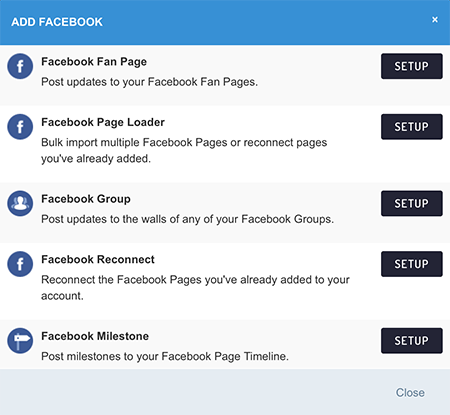Click the Facebook Fan Page icon
This screenshot has width=450, height=415.
coord(20,66)
